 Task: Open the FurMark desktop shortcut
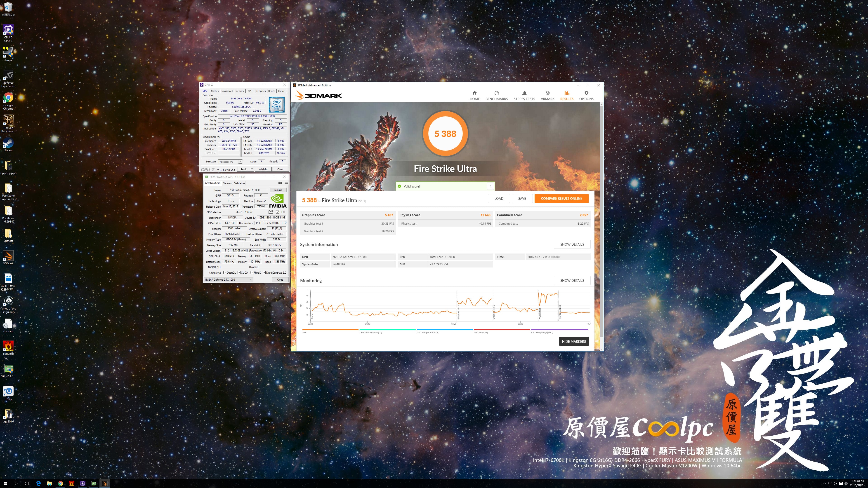coord(8,348)
